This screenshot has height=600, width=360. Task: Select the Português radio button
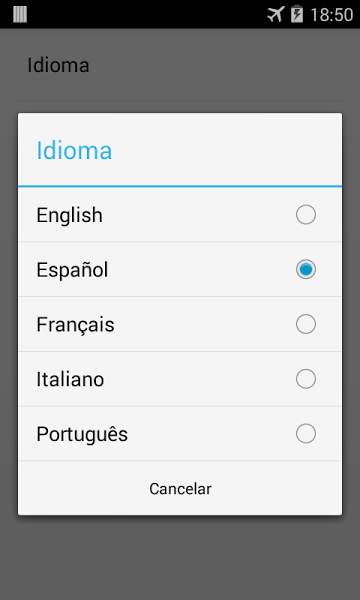point(306,434)
